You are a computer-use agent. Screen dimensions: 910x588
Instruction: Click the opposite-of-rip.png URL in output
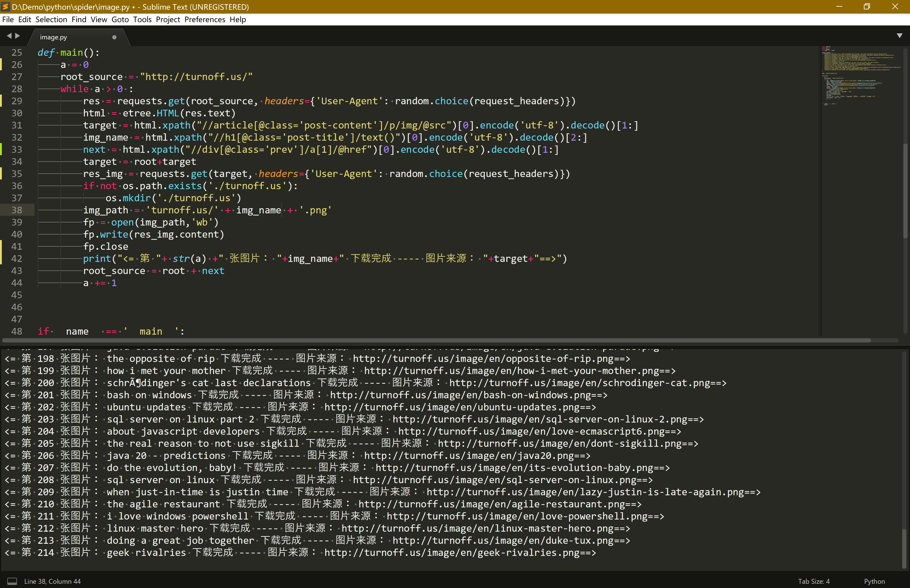pyautogui.click(x=483, y=359)
